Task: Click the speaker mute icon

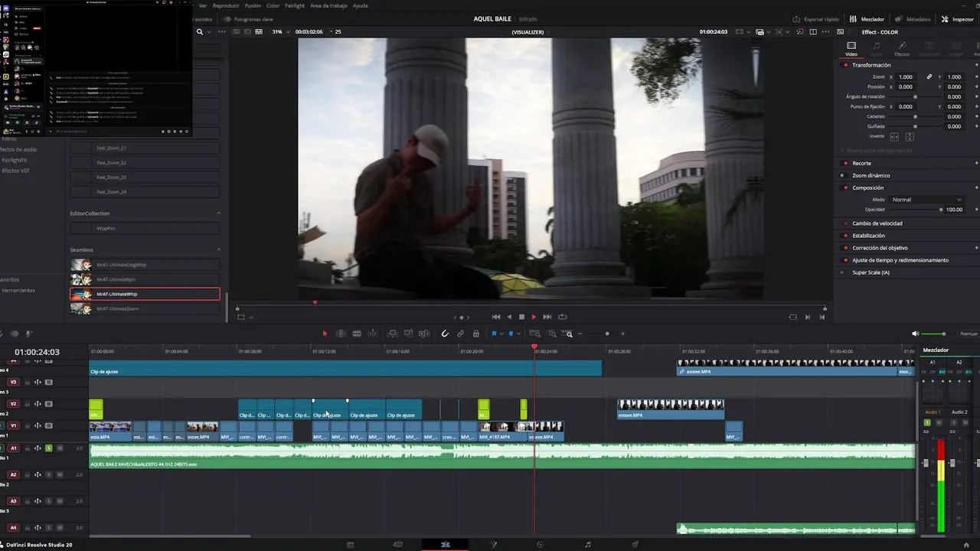Action: 915,334
